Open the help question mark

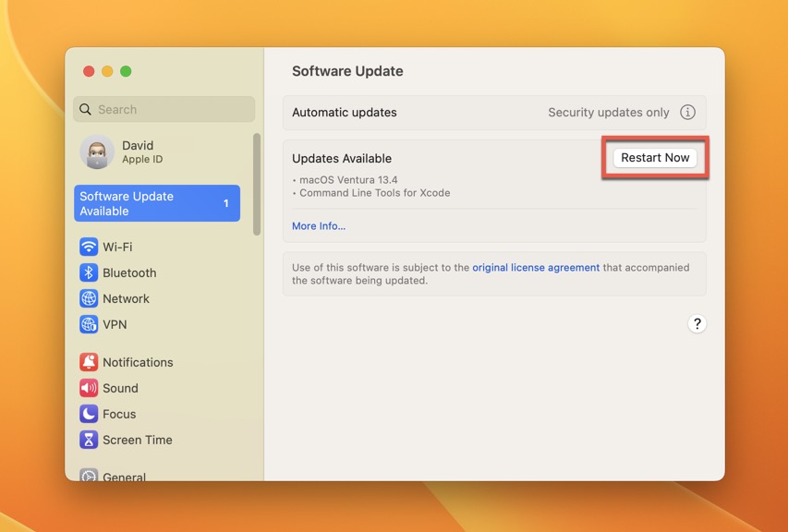tap(697, 323)
